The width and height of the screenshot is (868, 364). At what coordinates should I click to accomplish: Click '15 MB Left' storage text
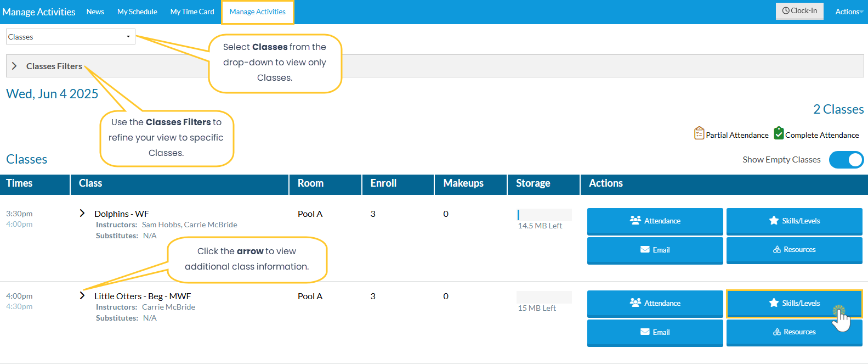tap(537, 308)
